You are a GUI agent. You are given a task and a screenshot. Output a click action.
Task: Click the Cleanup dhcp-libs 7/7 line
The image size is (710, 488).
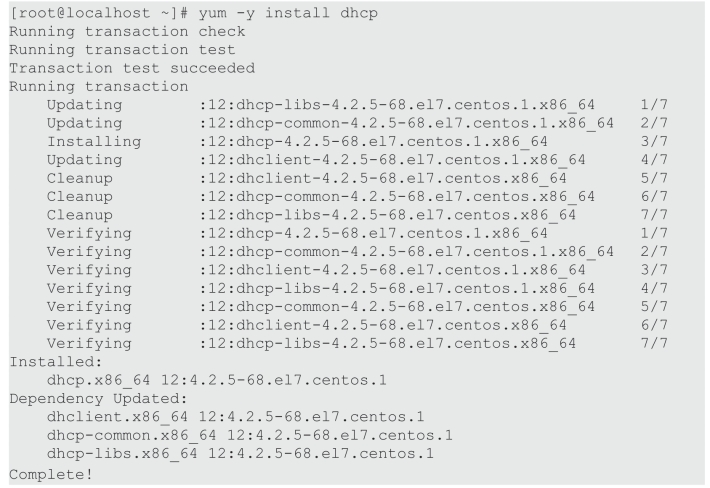pyautogui.click(x=357, y=215)
